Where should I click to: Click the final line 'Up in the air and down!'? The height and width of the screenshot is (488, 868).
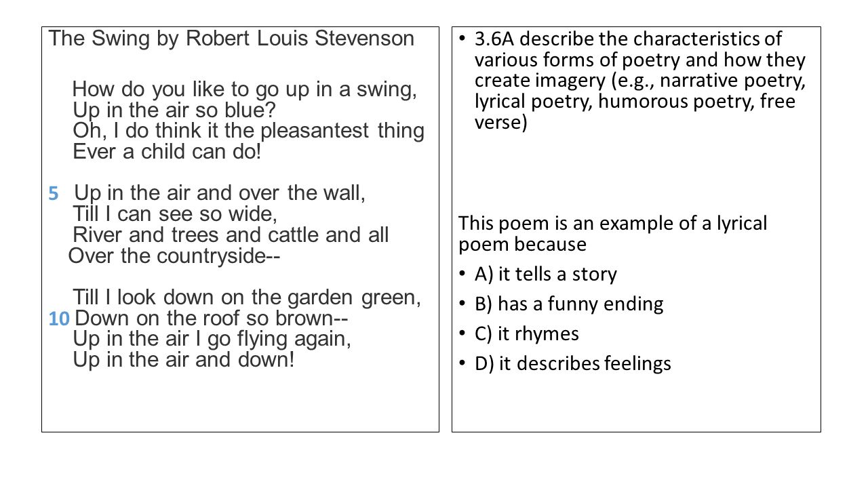184,359
